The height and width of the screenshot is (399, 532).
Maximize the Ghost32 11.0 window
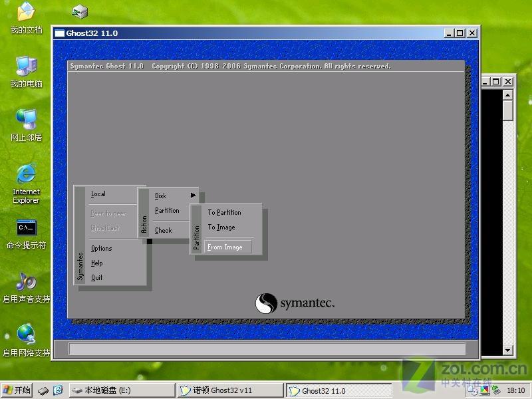coord(460,33)
